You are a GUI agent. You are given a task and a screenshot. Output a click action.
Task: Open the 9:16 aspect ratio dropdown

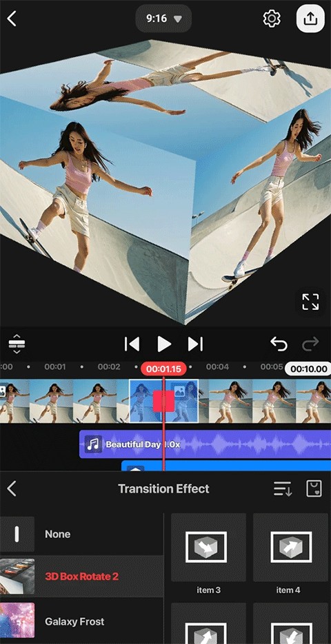(163, 19)
